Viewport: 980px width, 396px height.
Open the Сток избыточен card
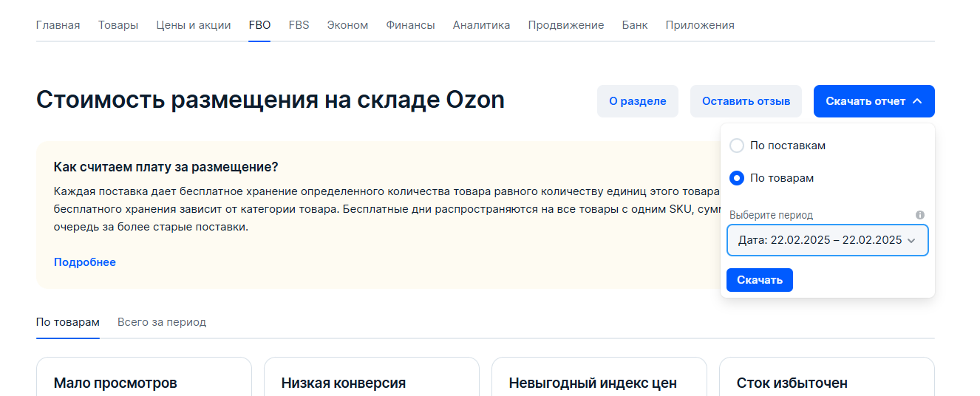(x=827, y=377)
